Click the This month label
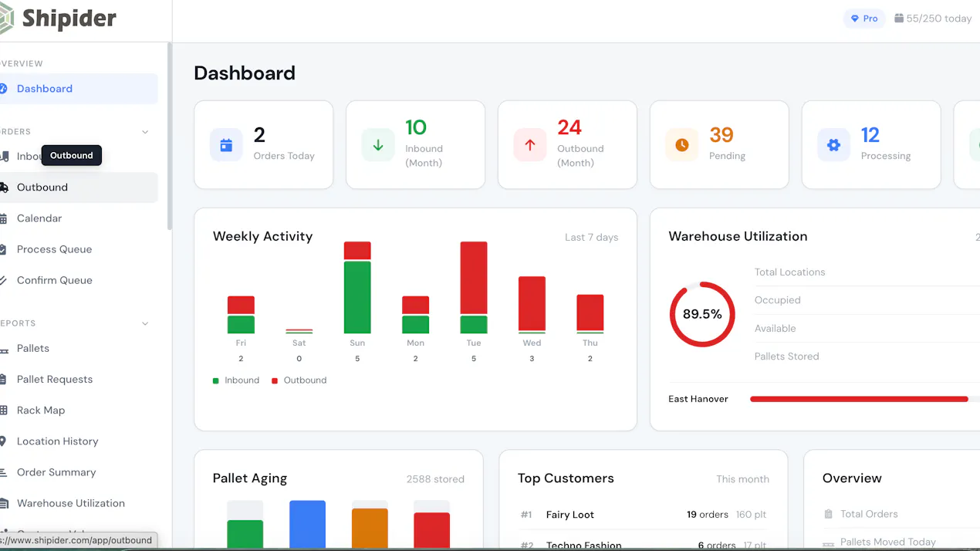 pyautogui.click(x=742, y=479)
